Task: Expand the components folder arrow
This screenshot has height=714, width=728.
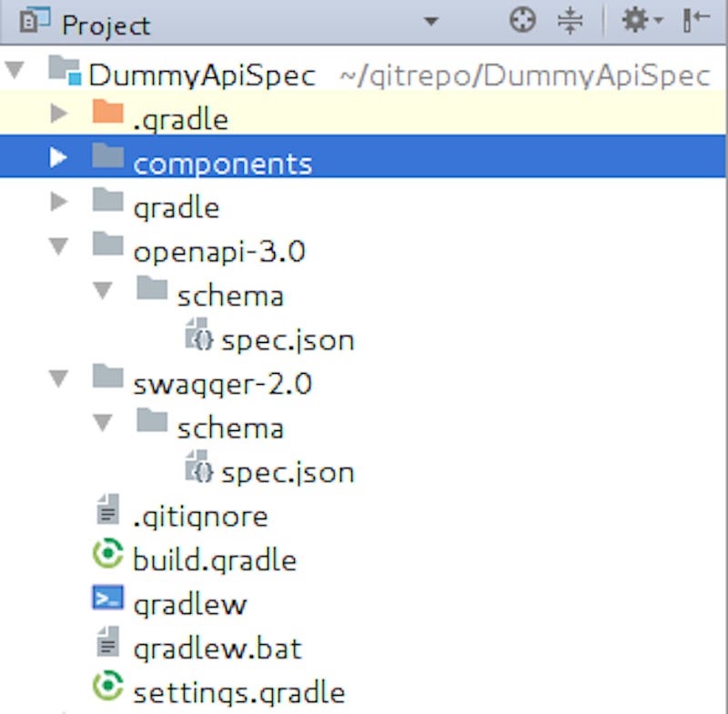Action: [59, 158]
